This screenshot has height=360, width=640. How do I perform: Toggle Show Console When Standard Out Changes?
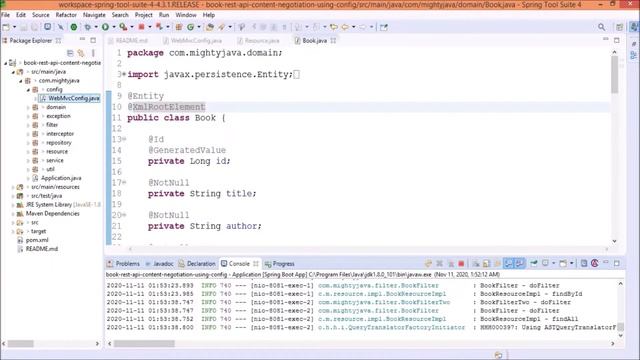pyautogui.click(x=509, y=263)
